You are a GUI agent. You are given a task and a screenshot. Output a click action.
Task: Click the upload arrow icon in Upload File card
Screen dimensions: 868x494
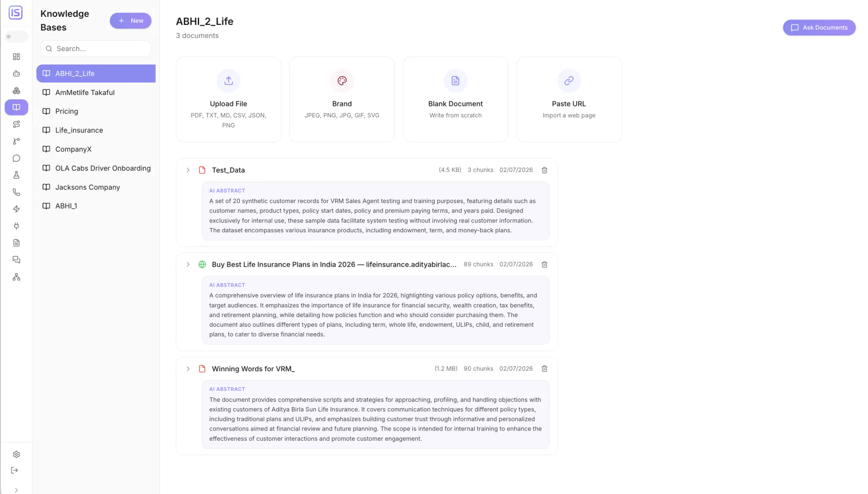tap(228, 81)
